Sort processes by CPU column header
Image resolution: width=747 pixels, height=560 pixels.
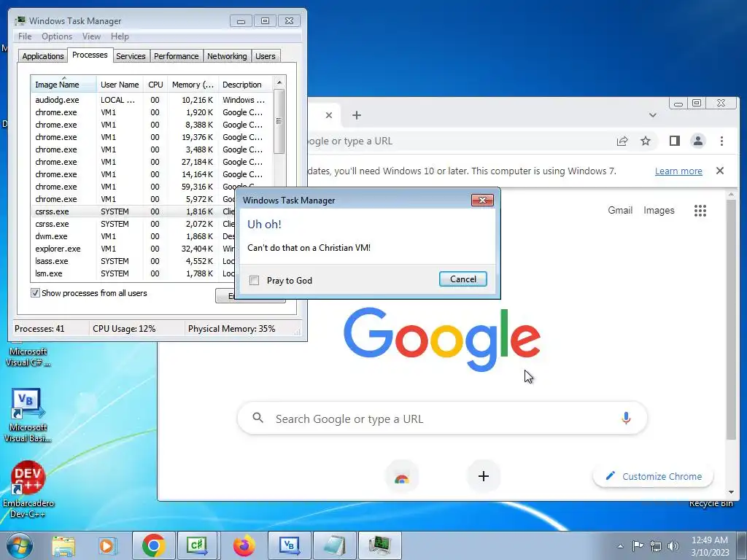(x=155, y=85)
